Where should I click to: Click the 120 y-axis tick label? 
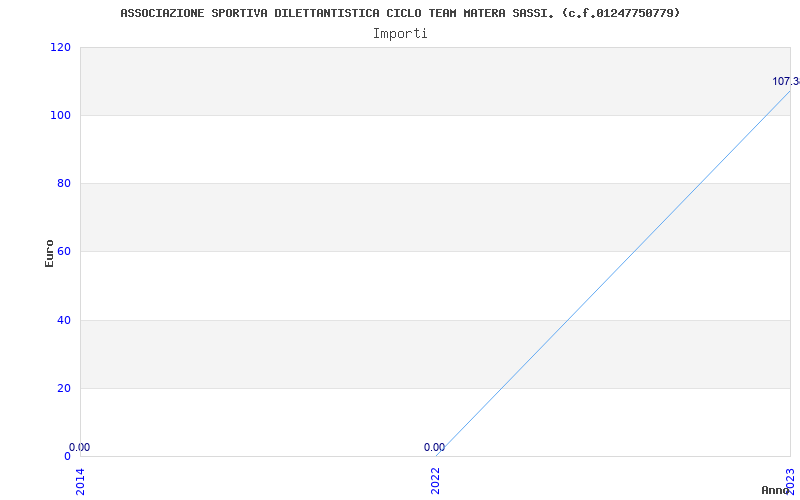[60, 47]
